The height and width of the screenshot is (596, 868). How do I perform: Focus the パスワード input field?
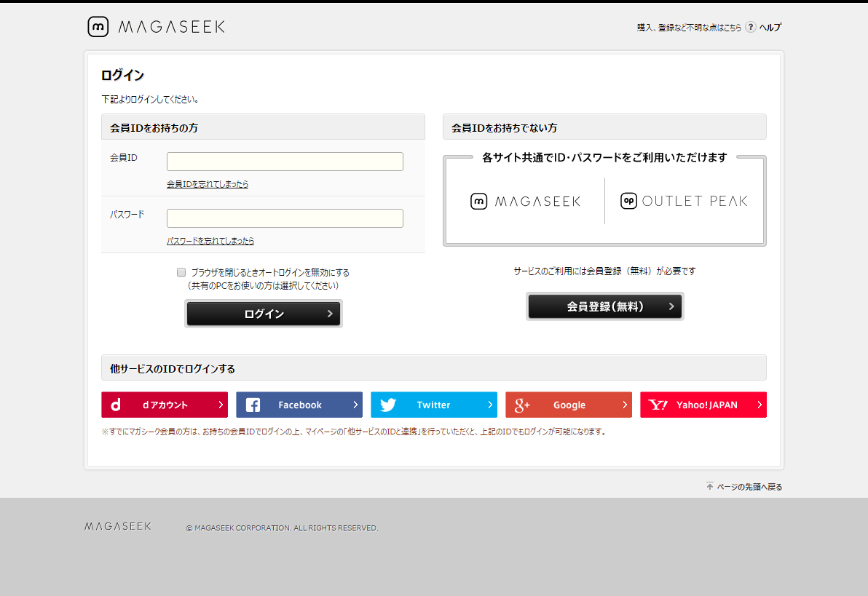point(285,218)
